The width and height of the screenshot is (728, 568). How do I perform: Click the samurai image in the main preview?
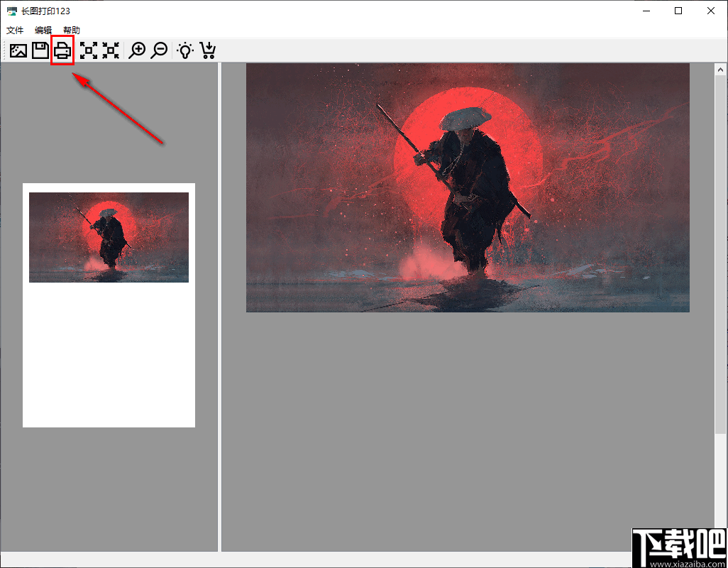[x=468, y=187]
